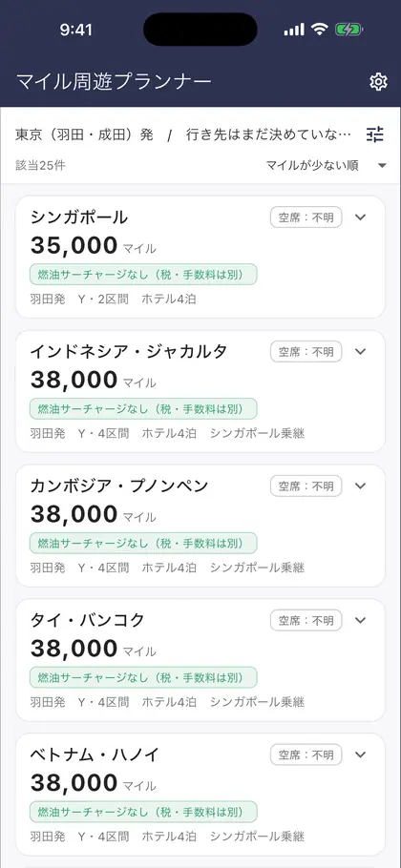Select 東京(羽田・成田)発 departure field
This screenshot has width=401, height=868.
(84, 134)
